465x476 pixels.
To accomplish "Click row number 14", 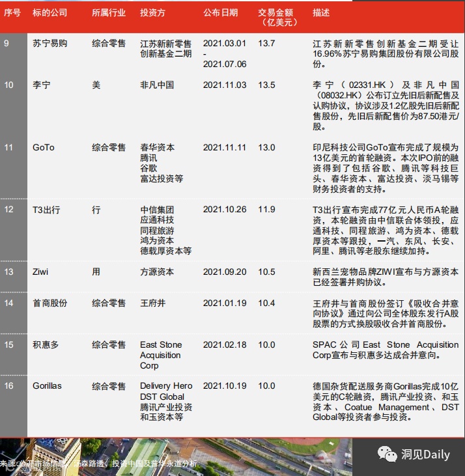I will [x=8, y=303].
